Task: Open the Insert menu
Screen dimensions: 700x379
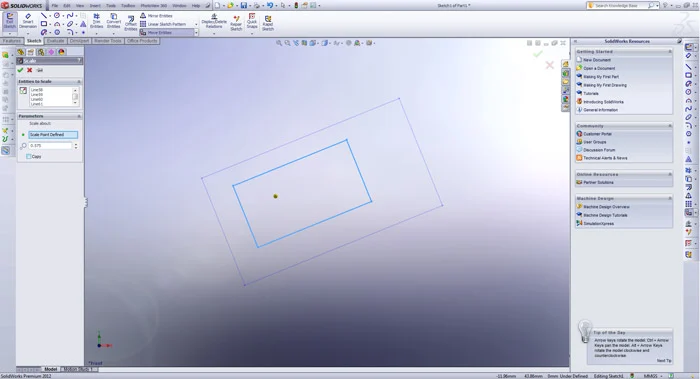Action: [x=95, y=6]
